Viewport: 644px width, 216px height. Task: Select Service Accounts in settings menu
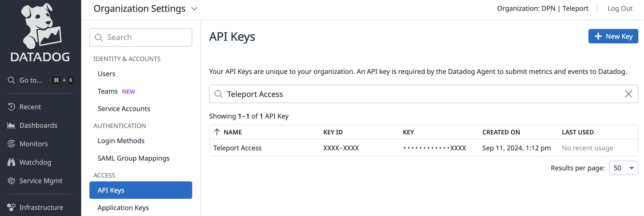click(x=124, y=109)
